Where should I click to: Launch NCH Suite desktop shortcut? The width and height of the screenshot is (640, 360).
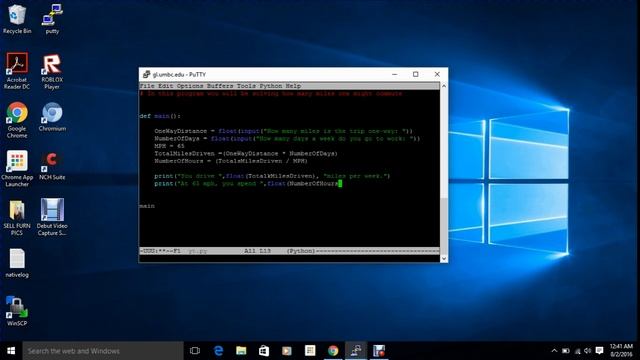[52, 165]
